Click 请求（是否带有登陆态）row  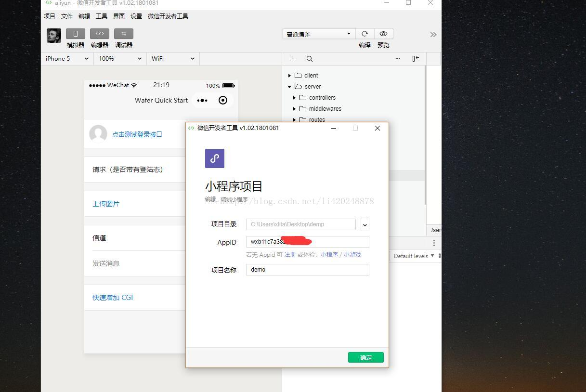coord(135,170)
